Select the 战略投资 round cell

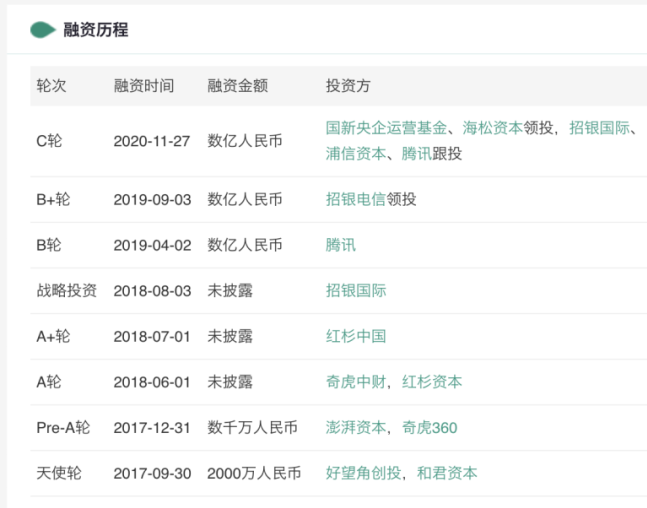[x=66, y=291]
